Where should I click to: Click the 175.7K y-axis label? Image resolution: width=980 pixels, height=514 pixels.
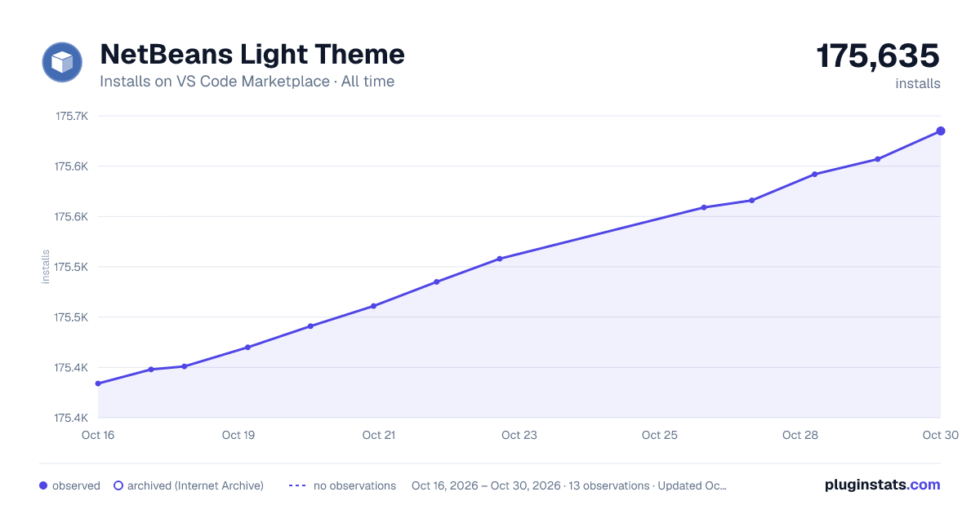[x=71, y=116]
